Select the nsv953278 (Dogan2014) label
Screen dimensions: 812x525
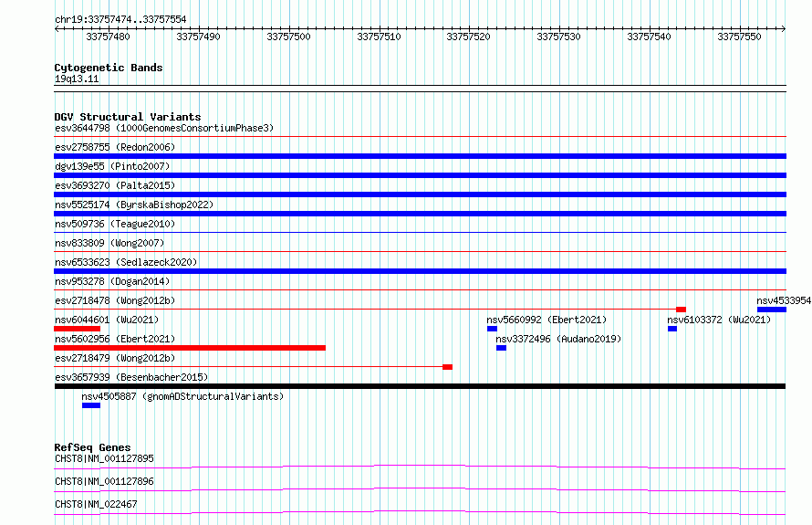[112, 281]
